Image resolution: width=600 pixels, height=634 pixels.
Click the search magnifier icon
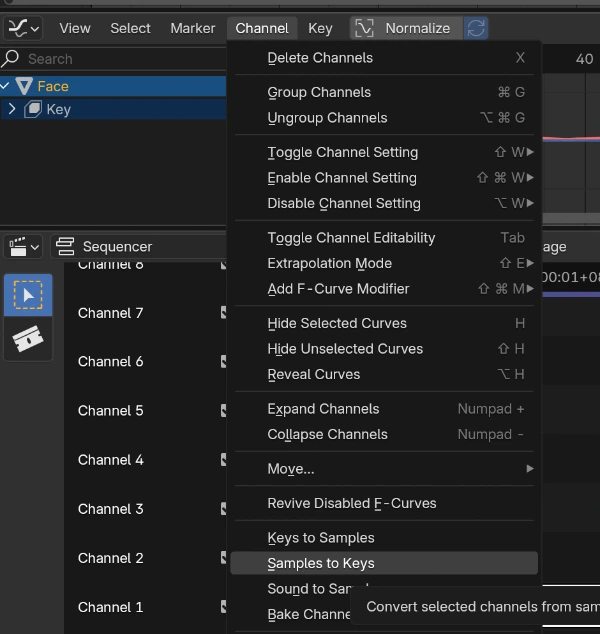coord(12,59)
